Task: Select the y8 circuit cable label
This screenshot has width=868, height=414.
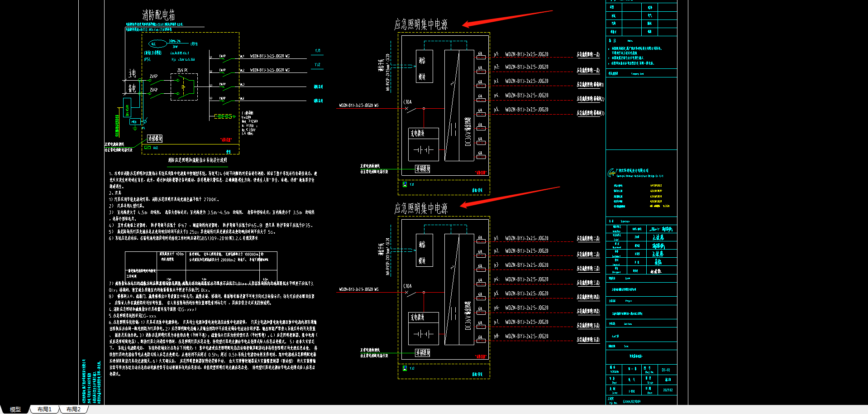Action: pyautogui.click(x=527, y=336)
